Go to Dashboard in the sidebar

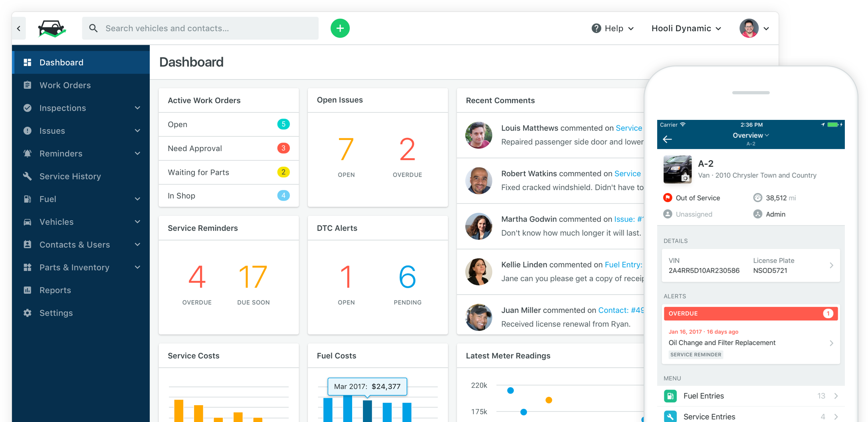pyautogui.click(x=81, y=62)
